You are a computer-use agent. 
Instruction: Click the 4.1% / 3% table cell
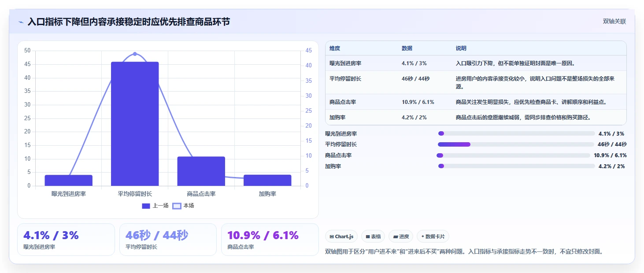[414, 63]
